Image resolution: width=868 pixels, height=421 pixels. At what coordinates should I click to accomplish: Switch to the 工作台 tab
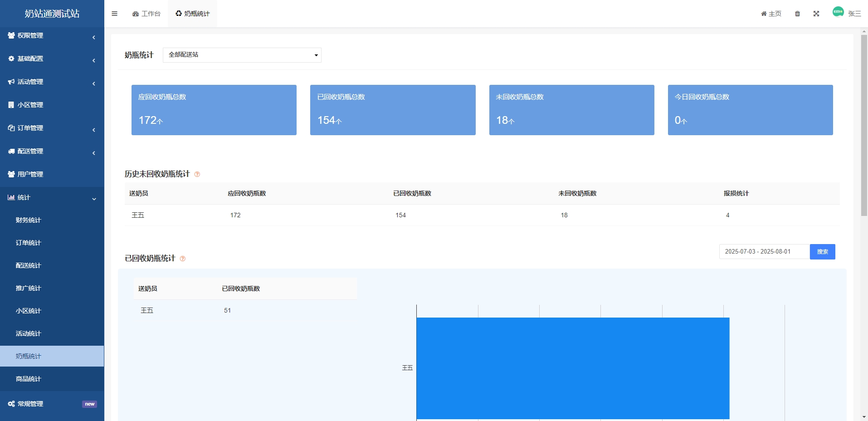(146, 14)
